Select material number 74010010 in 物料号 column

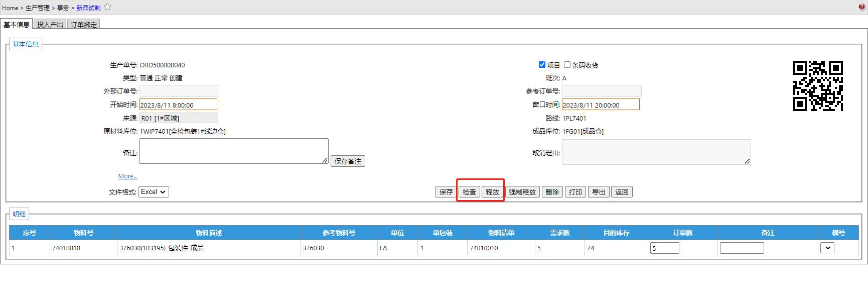click(66, 248)
